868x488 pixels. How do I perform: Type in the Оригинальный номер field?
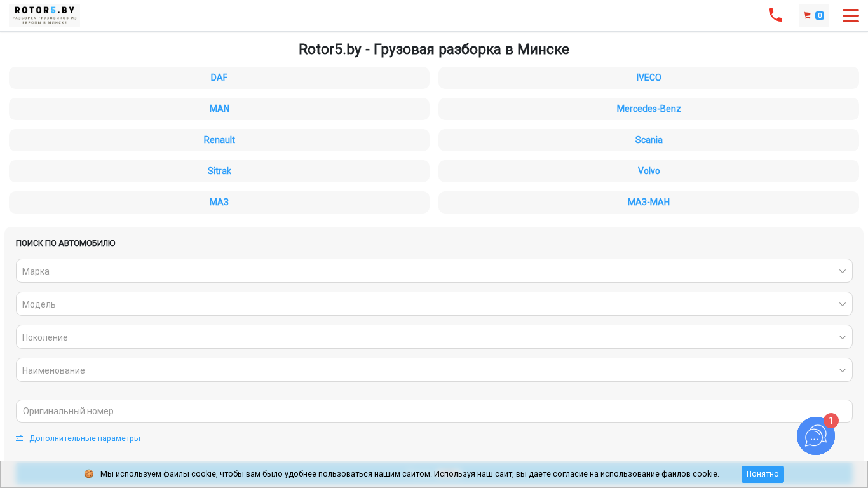(x=434, y=411)
